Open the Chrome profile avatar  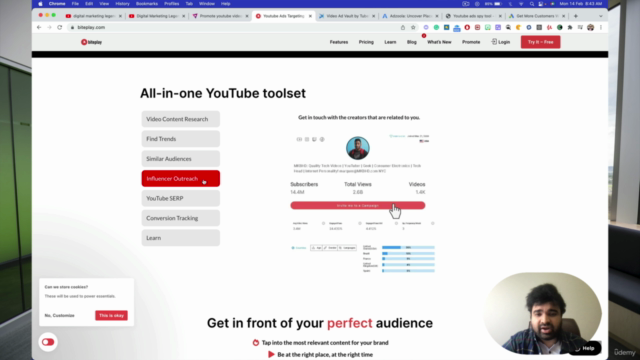(591, 27)
